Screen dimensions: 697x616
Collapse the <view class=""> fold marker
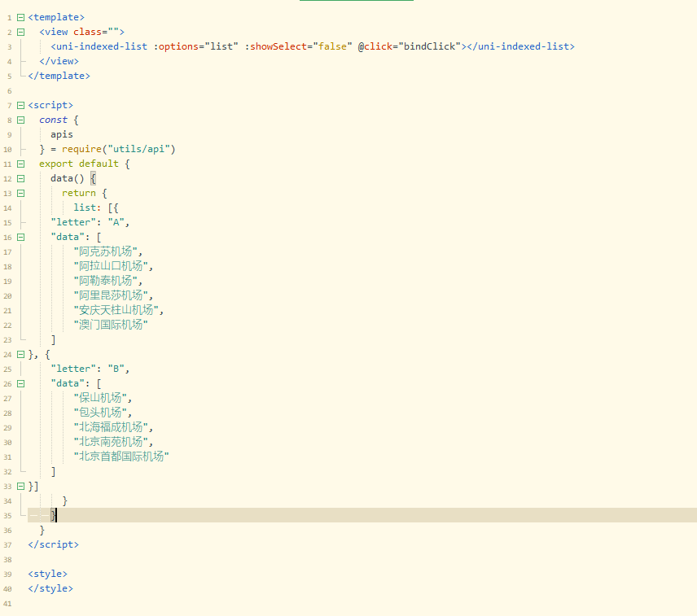(x=20, y=32)
